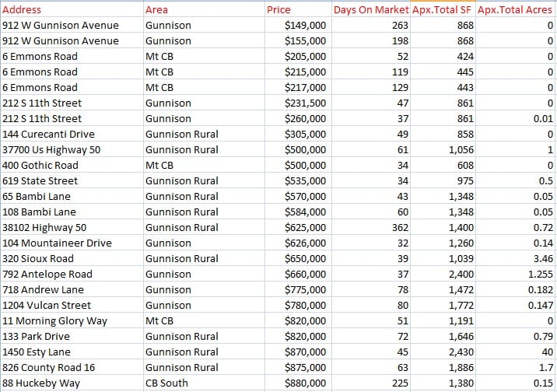Click the $217,000 price cell
Screen dimensions: 557x392
(x=298, y=87)
